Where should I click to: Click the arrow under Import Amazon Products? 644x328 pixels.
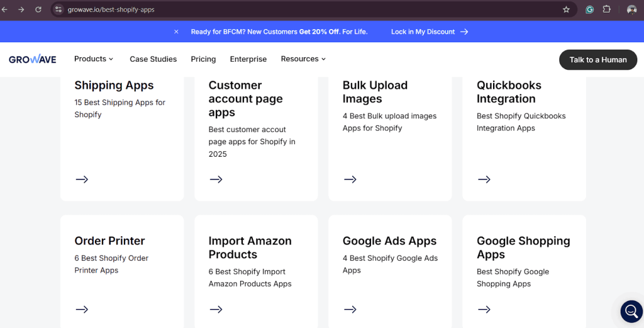tap(216, 309)
